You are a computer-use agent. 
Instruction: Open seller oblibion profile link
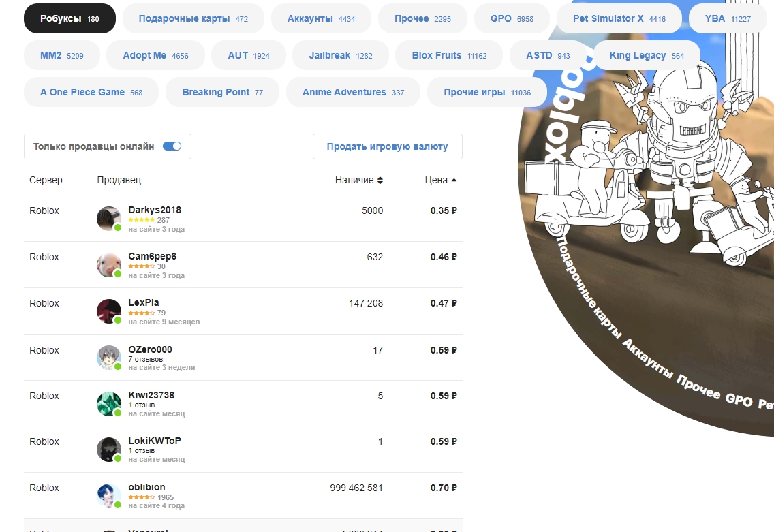point(146,487)
